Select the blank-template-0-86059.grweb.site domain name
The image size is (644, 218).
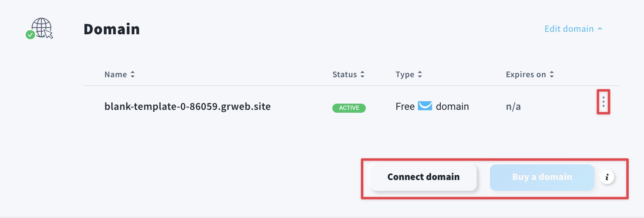188,107
